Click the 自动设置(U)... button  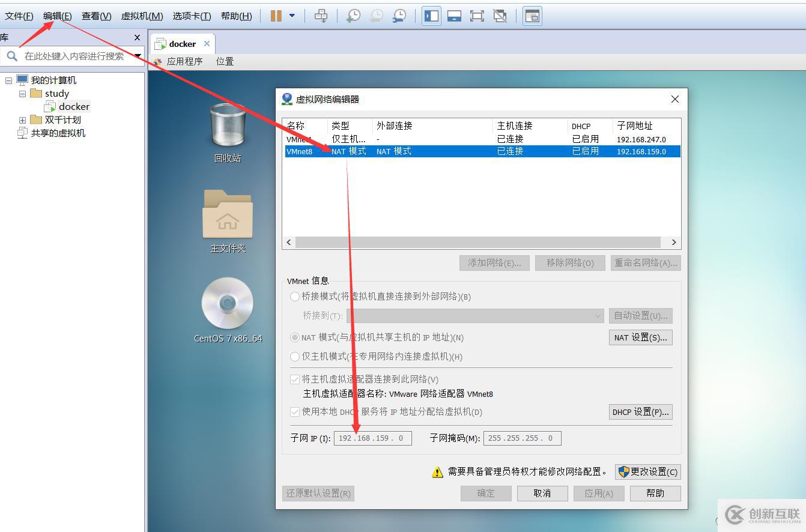tap(641, 316)
